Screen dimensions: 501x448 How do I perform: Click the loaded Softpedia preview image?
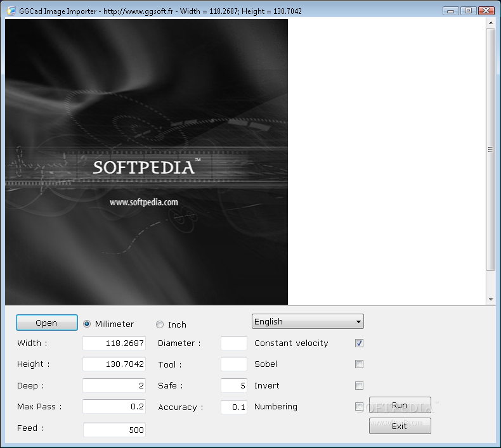tap(146, 162)
